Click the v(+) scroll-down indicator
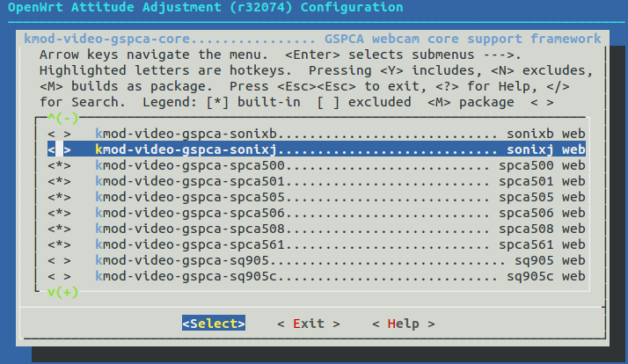This screenshot has width=628, height=364. tap(62, 292)
